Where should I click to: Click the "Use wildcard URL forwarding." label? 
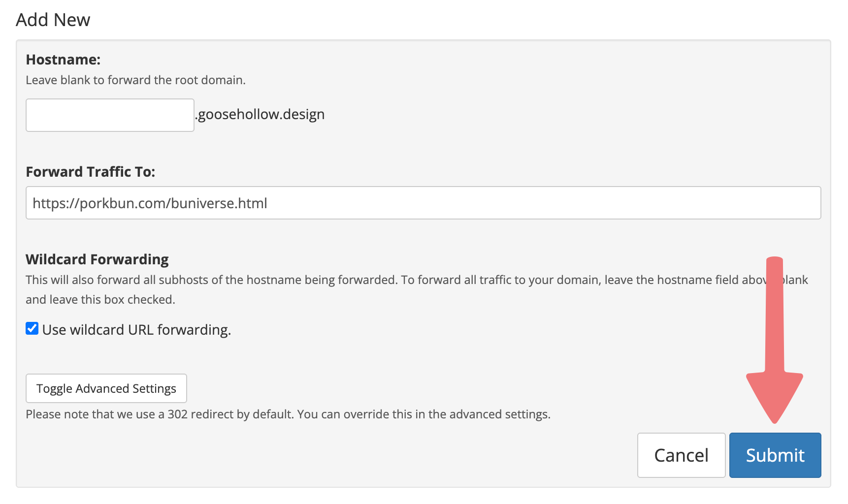pos(136,330)
